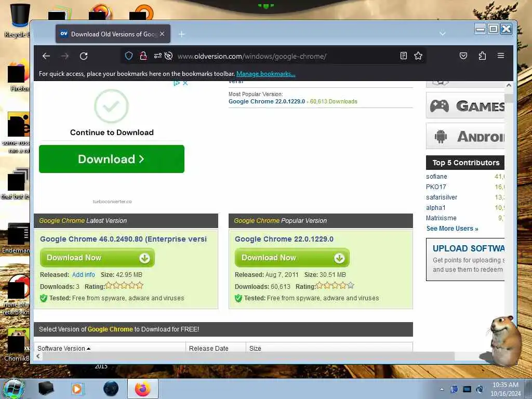
Task: Click the See More Users link
Action: [x=453, y=229]
